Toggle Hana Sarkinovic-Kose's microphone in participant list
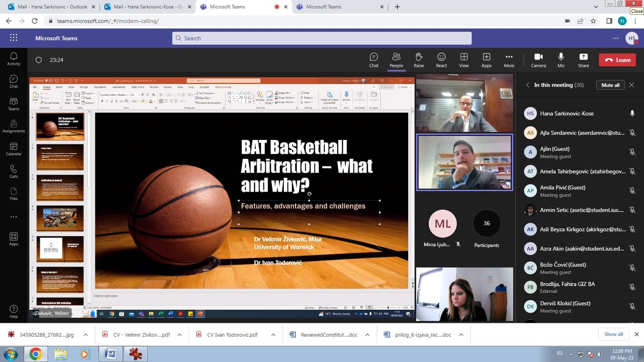The height and width of the screenshot is (362, 644). [632, 113]
